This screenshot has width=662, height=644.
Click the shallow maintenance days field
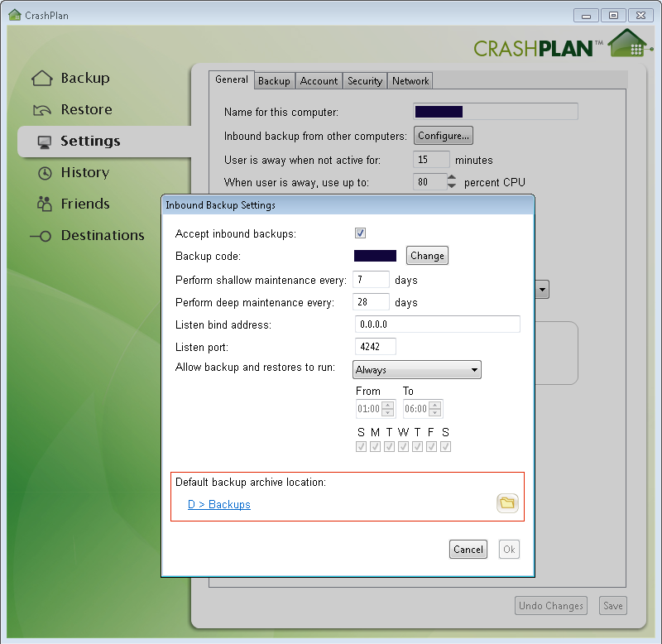click(371, 280)
